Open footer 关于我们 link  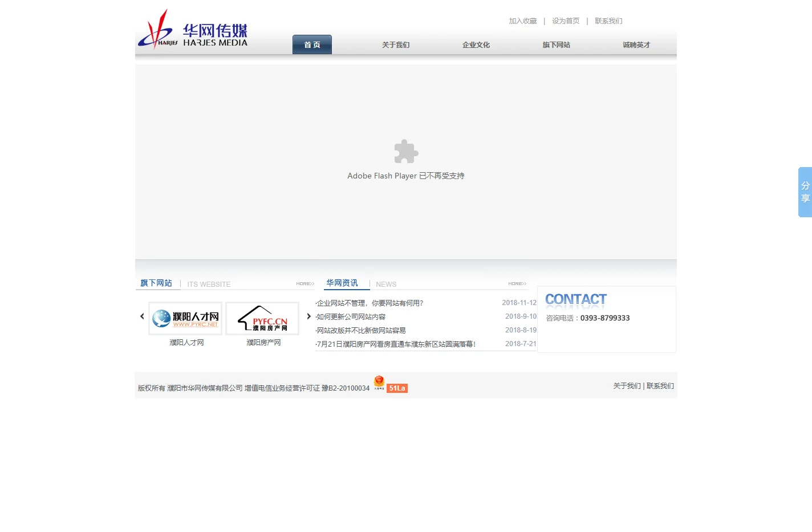pyautogui.click(x=627, y=386)
